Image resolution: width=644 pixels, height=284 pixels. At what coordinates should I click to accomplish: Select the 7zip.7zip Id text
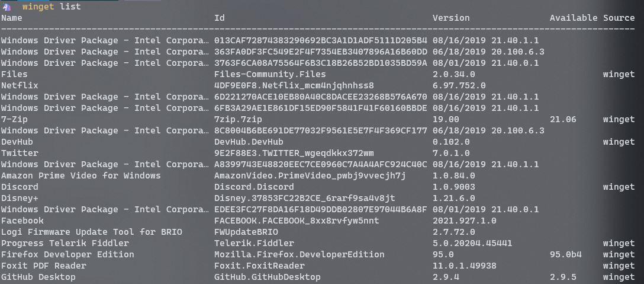point(237,119)
